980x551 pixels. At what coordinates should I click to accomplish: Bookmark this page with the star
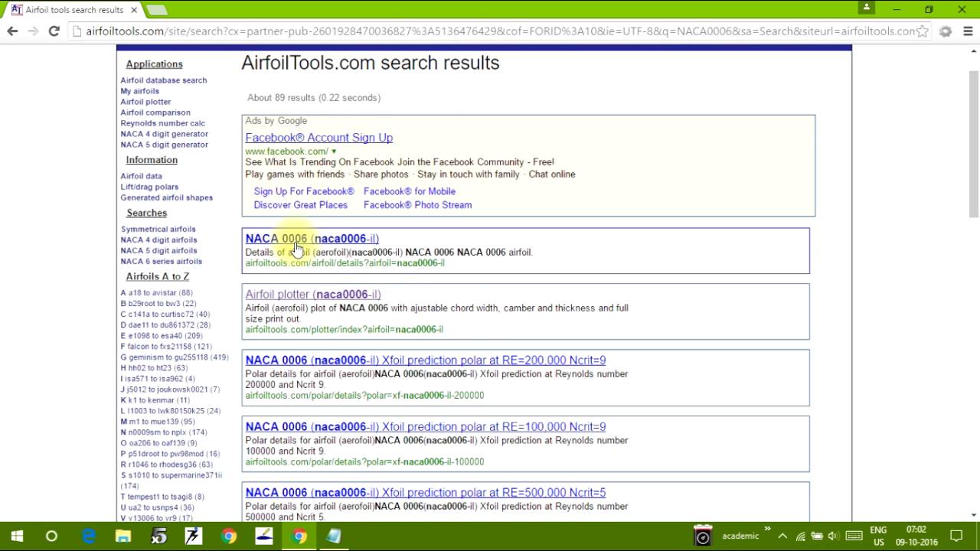923,31
